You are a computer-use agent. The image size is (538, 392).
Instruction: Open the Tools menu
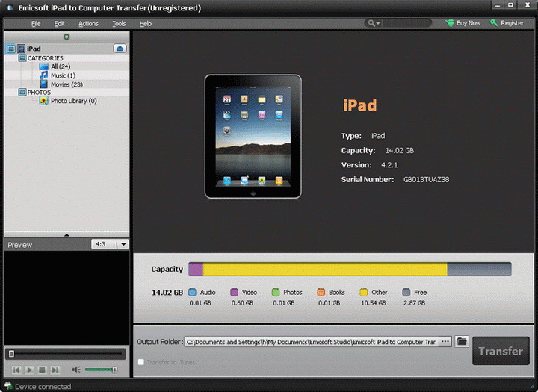[x=119, y=24]
